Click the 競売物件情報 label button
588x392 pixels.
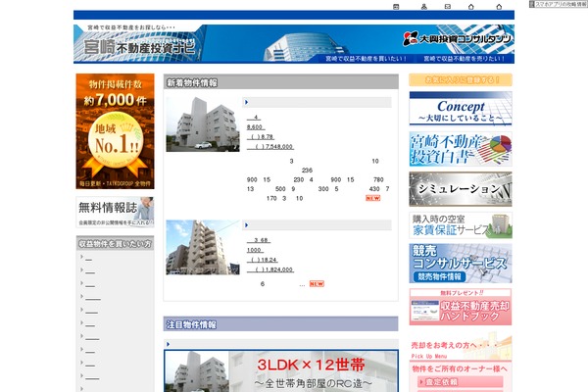pyautogui.click(x=439, y=276)
